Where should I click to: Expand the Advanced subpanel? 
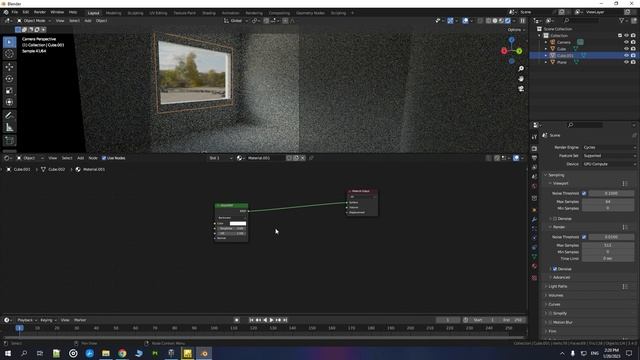561,278
